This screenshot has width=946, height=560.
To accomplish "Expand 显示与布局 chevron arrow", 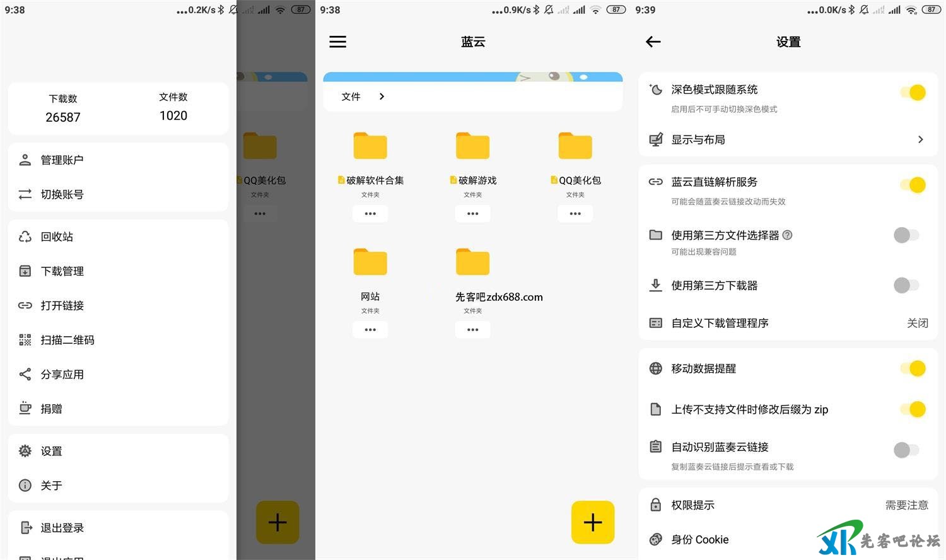I will [920, 139].
